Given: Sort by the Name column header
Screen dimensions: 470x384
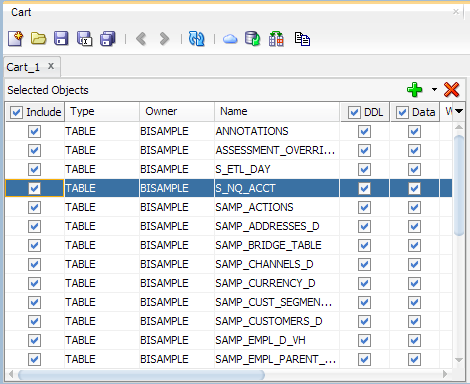Looking at the screenshot, I should point(277,111).
